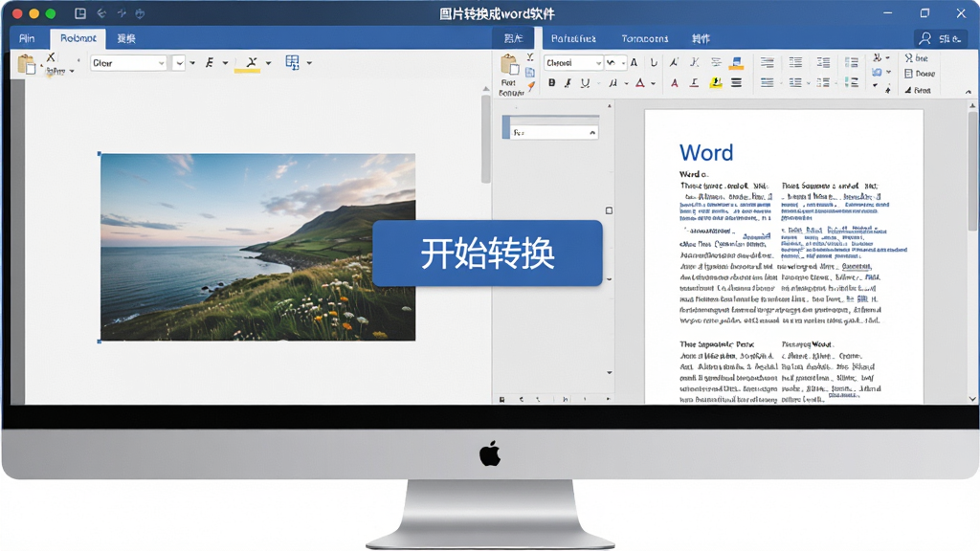980x551 pixels.
Task: Click the yellow text highlight icon
Action: pyautogui.click(x=716, y=82)
